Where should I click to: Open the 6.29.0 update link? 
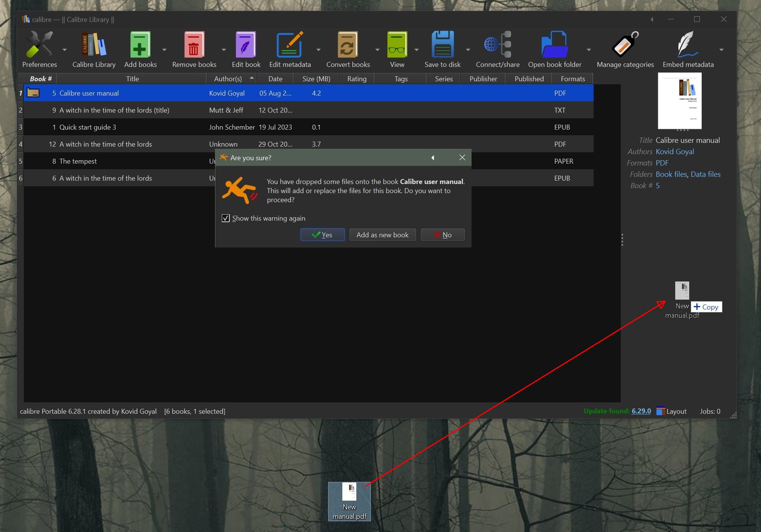coord(641,411)
